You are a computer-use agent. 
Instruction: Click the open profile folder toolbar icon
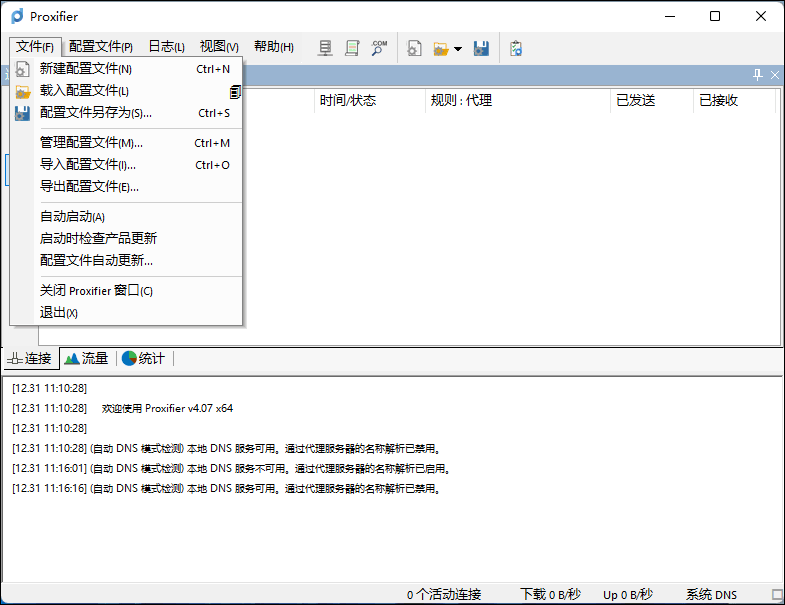click(440, 47)
